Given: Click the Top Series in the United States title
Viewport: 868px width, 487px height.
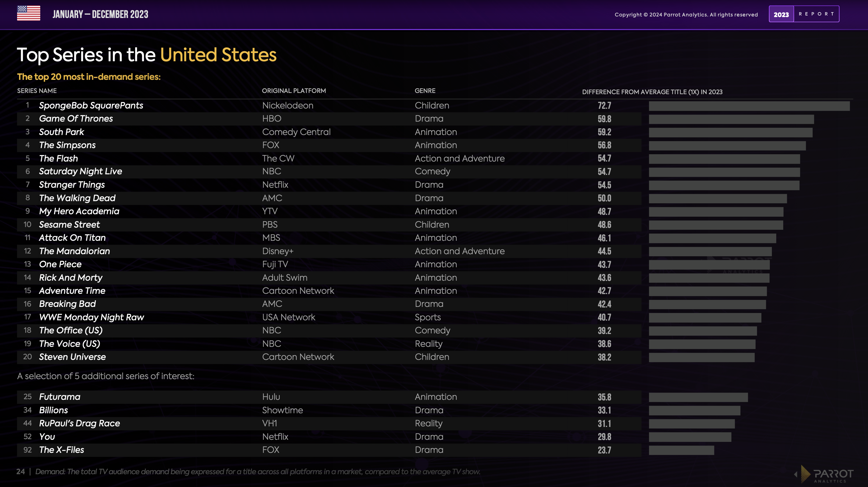Looking at the screenshot, I should (x=147, y=55).
